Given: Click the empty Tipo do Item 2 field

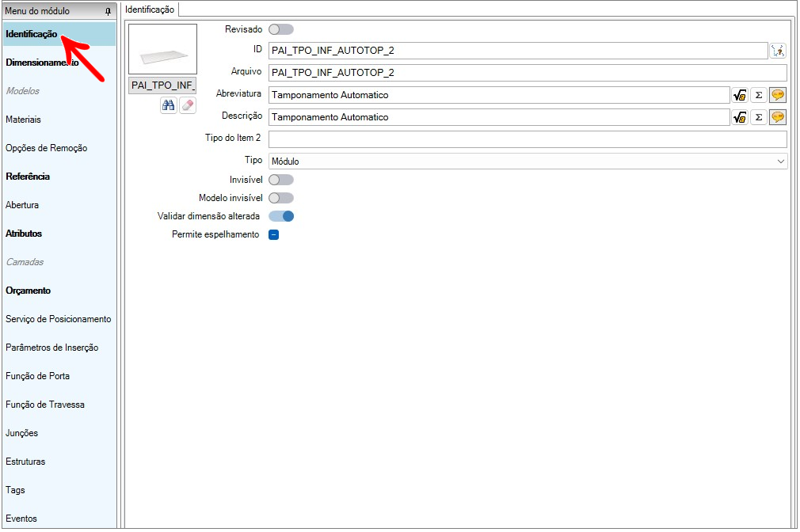Looking at the screenshot, I should (528, 139).
